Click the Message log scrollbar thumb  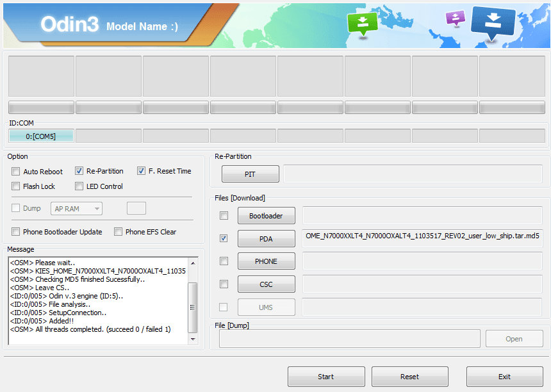pyautogui.click(x=193, y=307)
